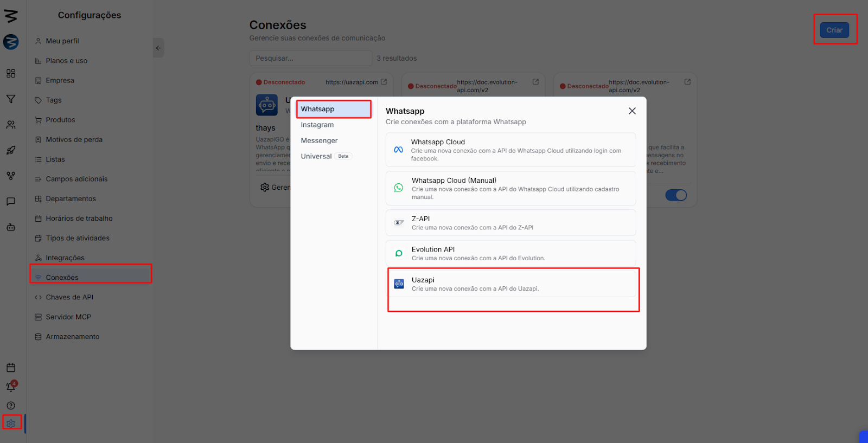Toggle the connection switch on right card
This screenshot has width=868, height=443.
click(676, 195)
